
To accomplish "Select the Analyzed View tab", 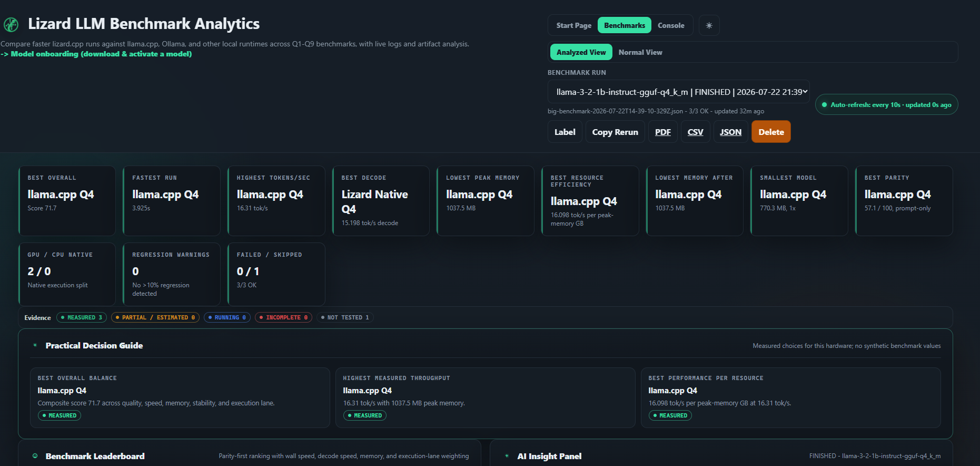I will [581, 52].
